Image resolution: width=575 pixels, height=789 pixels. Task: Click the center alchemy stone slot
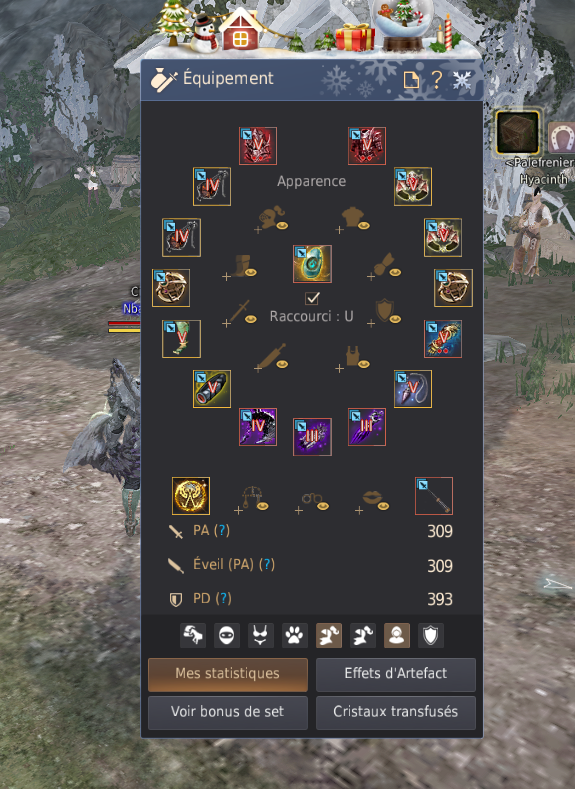[x=312, y=264]
